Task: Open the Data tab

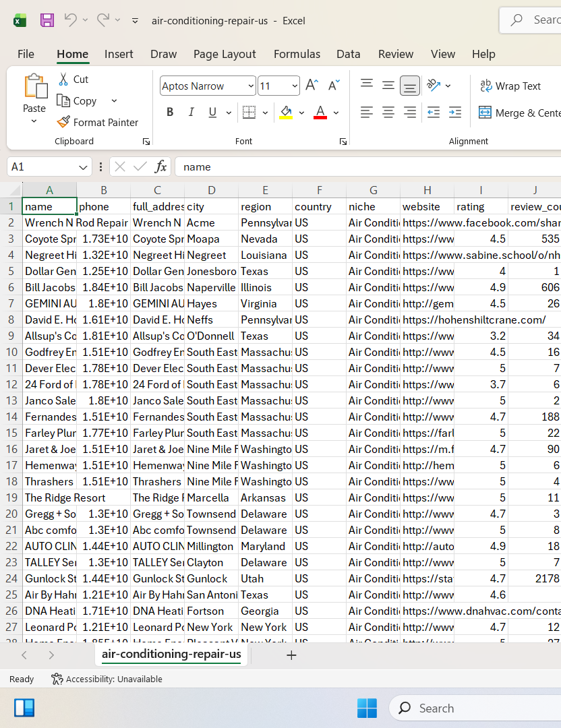Action: [x=349, y=55]
